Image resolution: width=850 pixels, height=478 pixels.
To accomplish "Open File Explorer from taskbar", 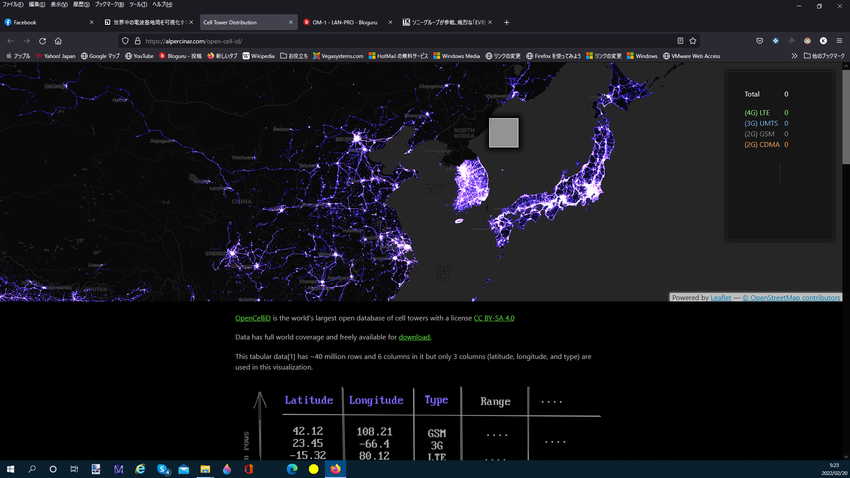I will pos(205,469).
